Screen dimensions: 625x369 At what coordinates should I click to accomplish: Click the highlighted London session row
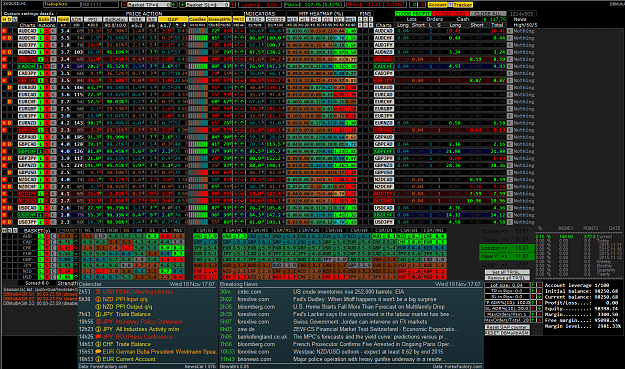[507, 248]
